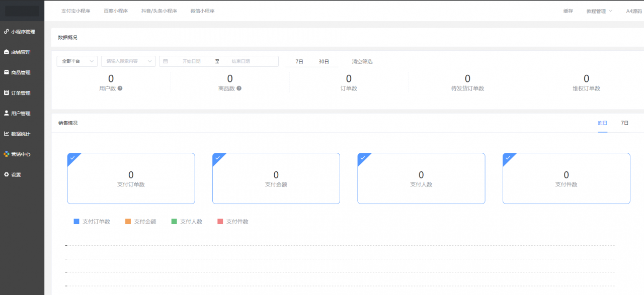Click the 销售情况 section heading
Viewport: 644px width, 295px height.
click(67, 123)
